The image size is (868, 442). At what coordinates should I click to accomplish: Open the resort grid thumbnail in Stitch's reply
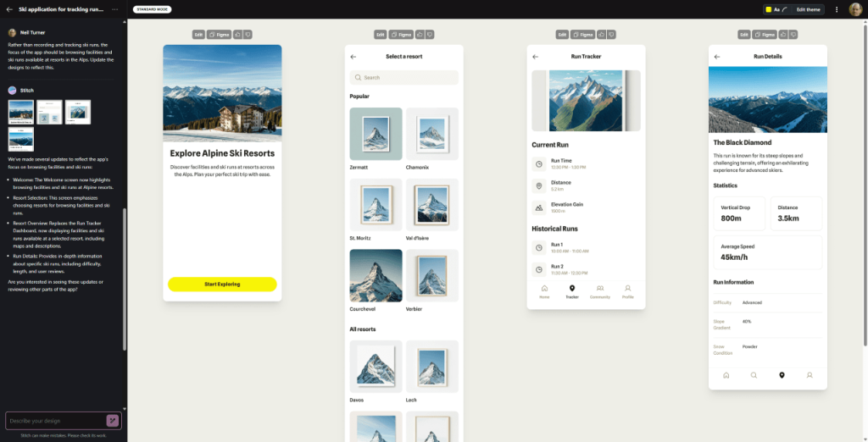[x=49, y=112]
